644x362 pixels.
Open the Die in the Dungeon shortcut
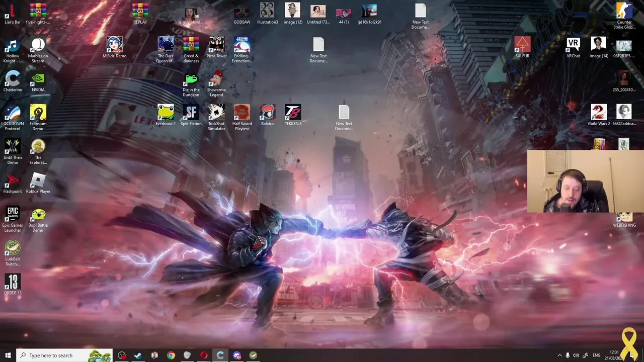191,83
